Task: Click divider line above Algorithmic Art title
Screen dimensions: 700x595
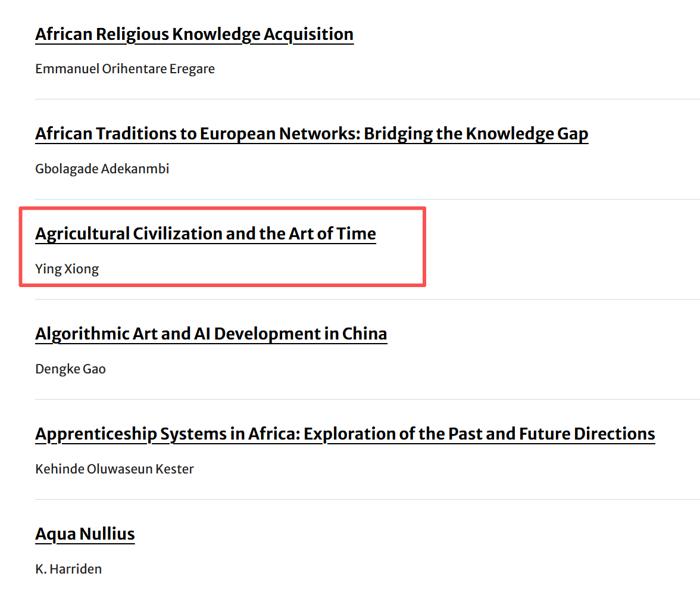Action: point(536,299)
